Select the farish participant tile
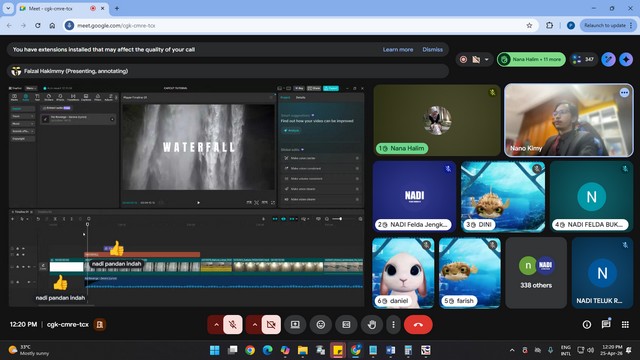This screenshot has height=360, width=640. coord(470,273)
